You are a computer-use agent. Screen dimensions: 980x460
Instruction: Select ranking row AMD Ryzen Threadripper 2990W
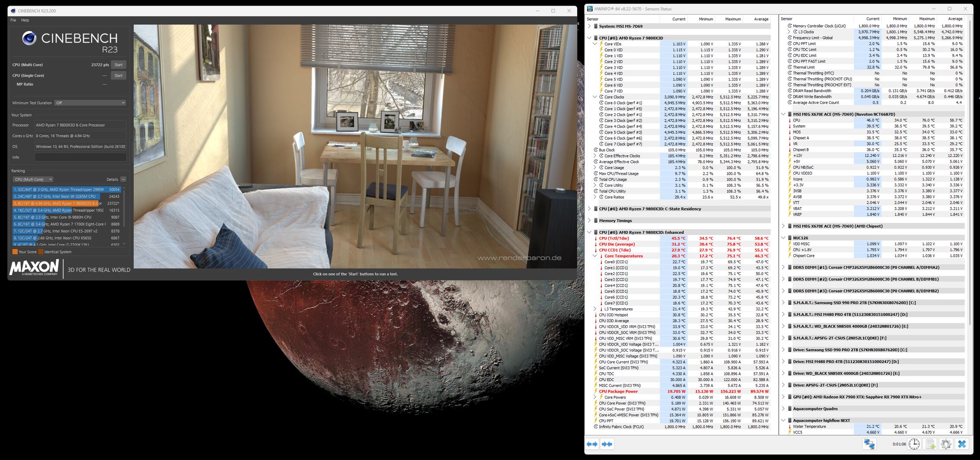(67, 189)
